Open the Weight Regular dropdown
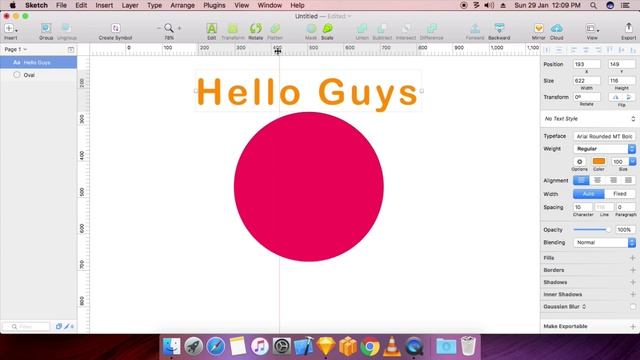The width and height of the screenshot is (640, 360). coord(604,149)
